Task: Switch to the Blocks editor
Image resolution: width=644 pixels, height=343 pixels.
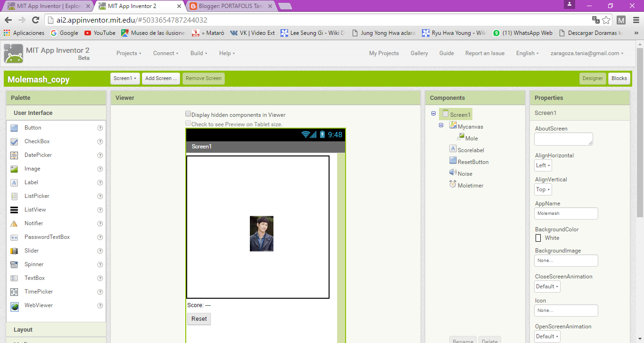Action: tap(619, 78)
